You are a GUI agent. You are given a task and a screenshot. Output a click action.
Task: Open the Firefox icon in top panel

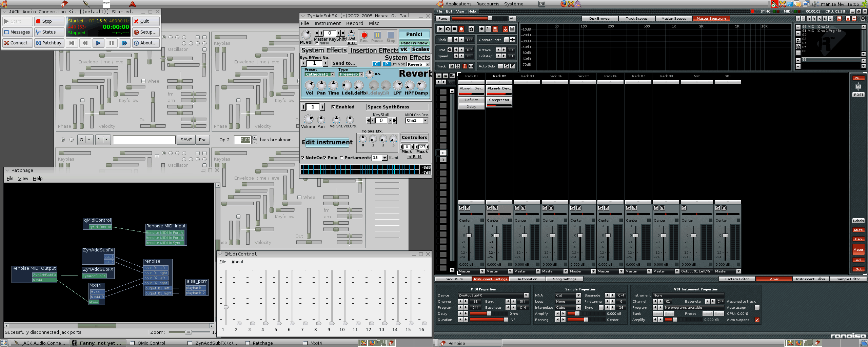(x=563, y=4)
